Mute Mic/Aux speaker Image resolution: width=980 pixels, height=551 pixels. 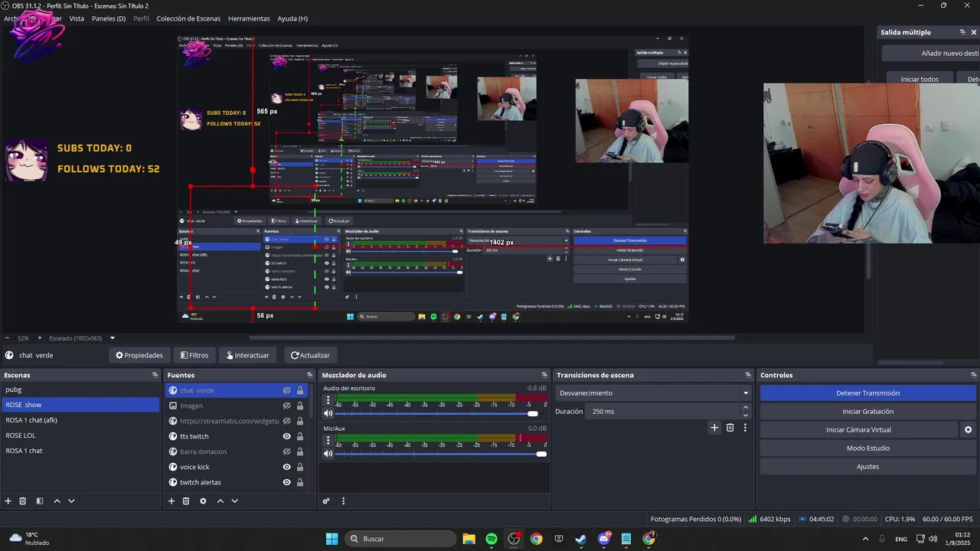click(x=328, y=454)
